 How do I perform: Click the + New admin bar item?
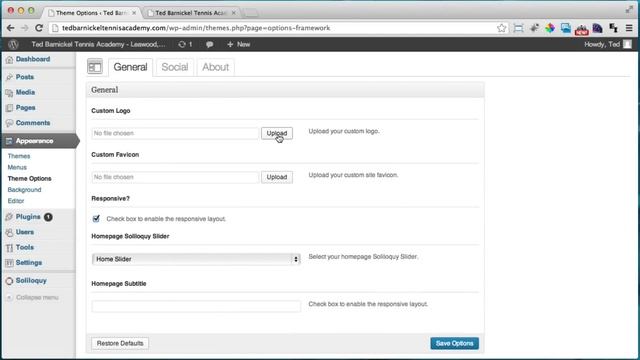[238, 44]
